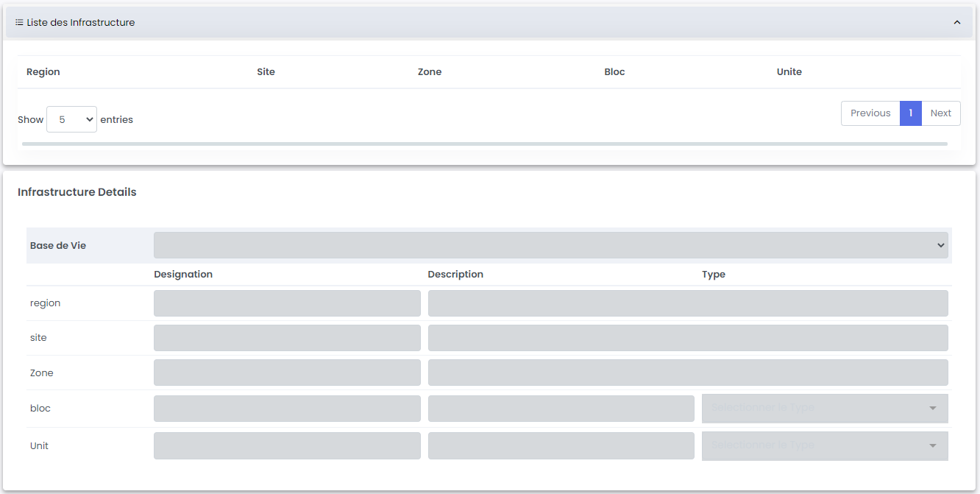Open the bloc type selector dropdown

tap(824, 408)
